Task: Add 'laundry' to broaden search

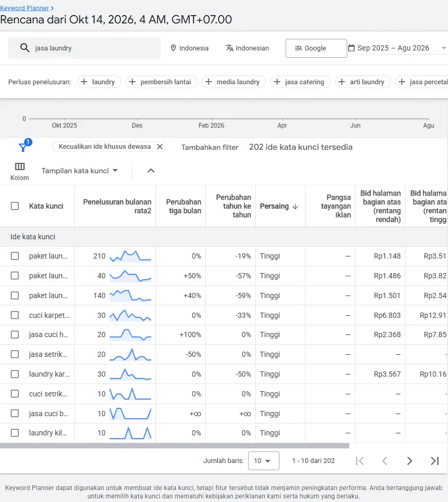Action: 99,82
